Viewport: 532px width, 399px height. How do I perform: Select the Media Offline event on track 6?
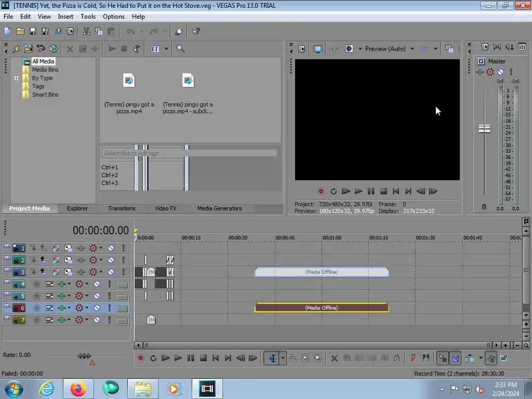(322, 308)
